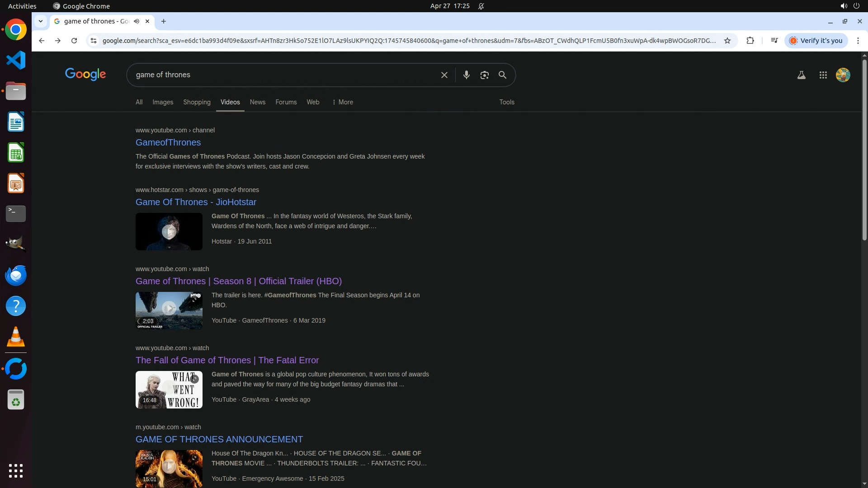Screen dimensions: 868x488
Task: Open Chrome's three-dot menu
Action: (x=858, y=41)
